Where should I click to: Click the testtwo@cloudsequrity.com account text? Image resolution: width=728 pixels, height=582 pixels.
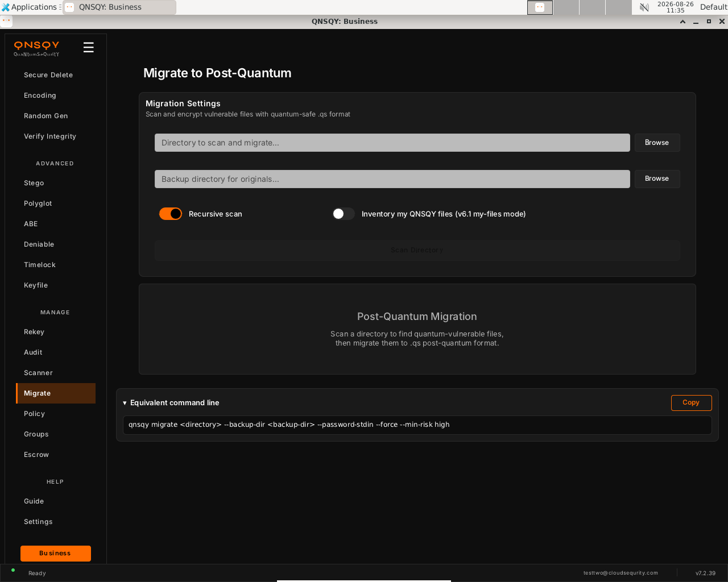pyautogui.click(x=621, y=573)
